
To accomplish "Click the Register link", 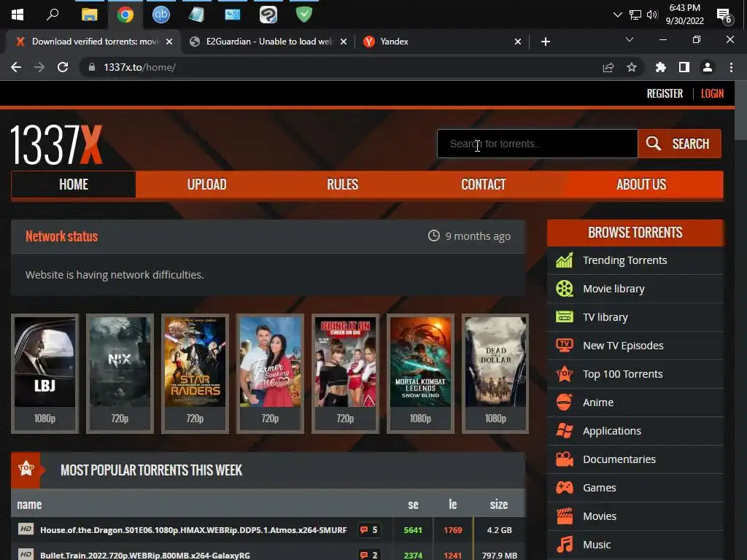I will (665, 94).
